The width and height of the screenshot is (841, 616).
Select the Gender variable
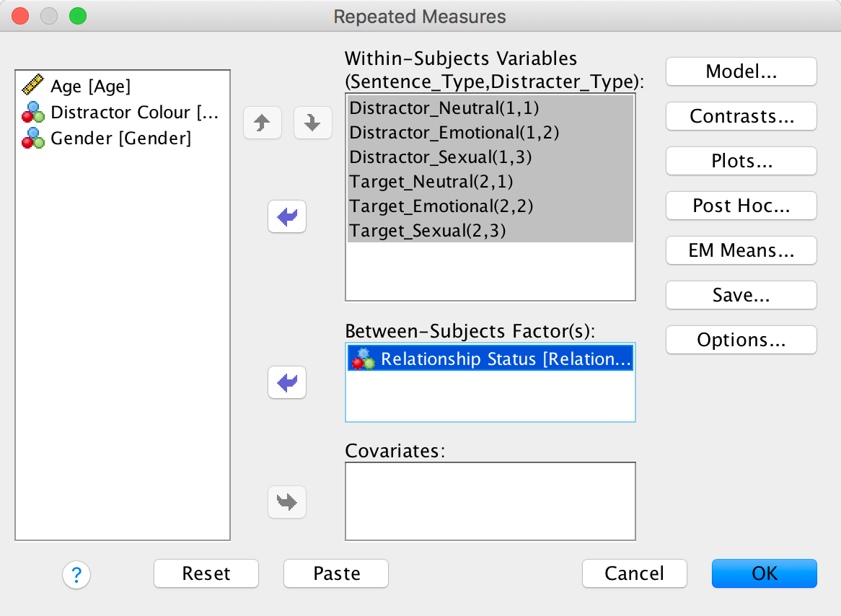[120, 138]
